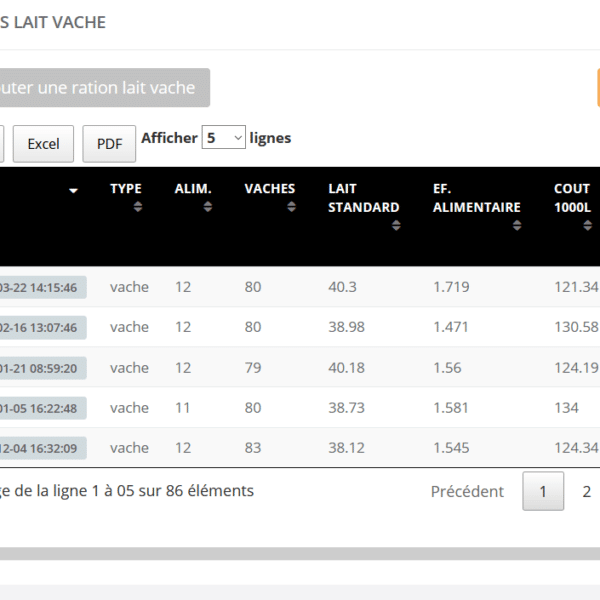Sort by ALIM. column arrows
Viewport: 600px width, 600px height.
[207, 207]
